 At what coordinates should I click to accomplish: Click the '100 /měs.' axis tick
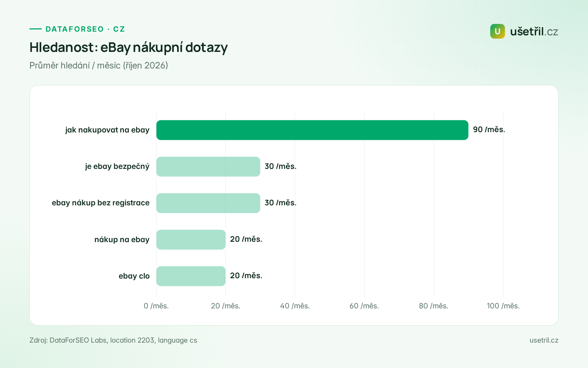503,306
